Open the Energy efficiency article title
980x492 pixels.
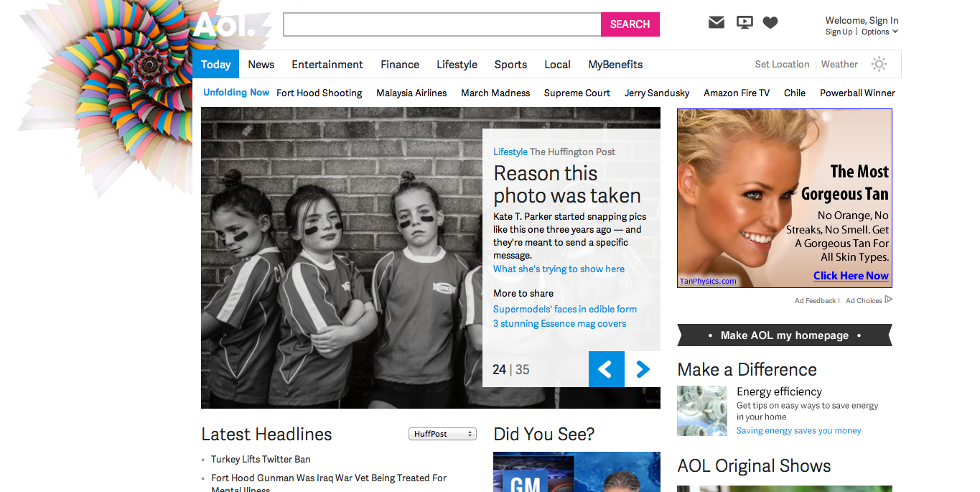coord(779,391)
